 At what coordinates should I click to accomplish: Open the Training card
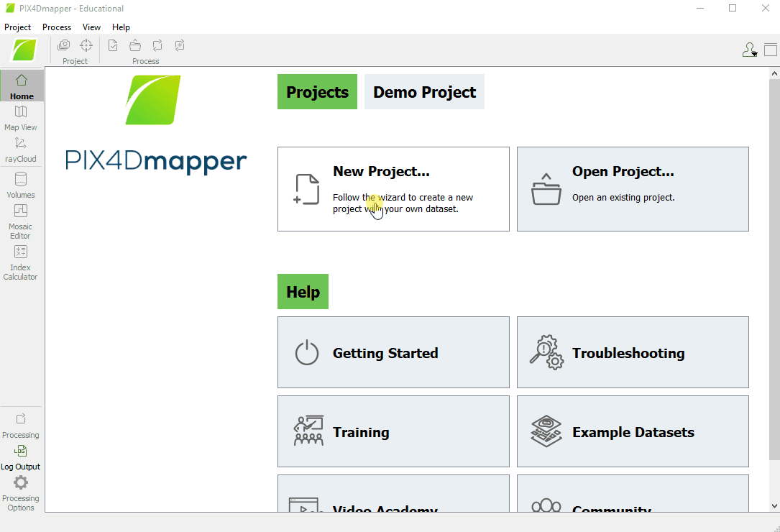point(393,431)
